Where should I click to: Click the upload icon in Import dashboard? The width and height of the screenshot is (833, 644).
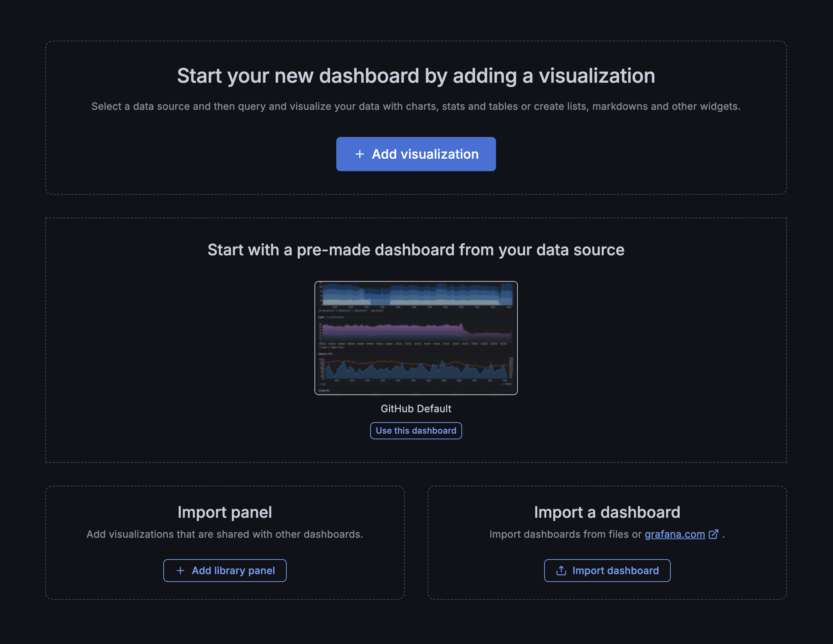click(x=561, y=571)
